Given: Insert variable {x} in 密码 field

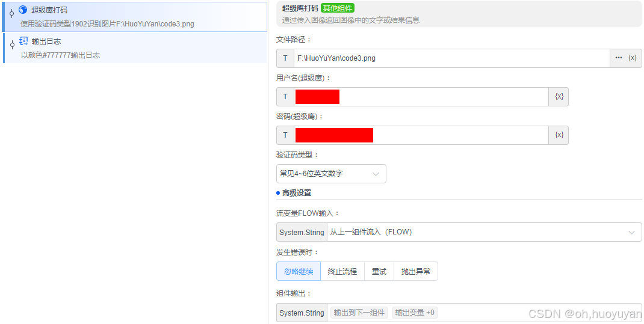Looking at the screenshot, I should pyautogui.click(x=559, y=135).
